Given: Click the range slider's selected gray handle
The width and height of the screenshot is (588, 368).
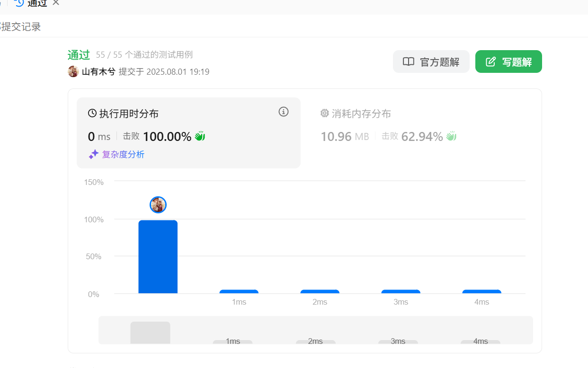Looking at the screenshot, I should pyautogui.click(x=150, y=333).
